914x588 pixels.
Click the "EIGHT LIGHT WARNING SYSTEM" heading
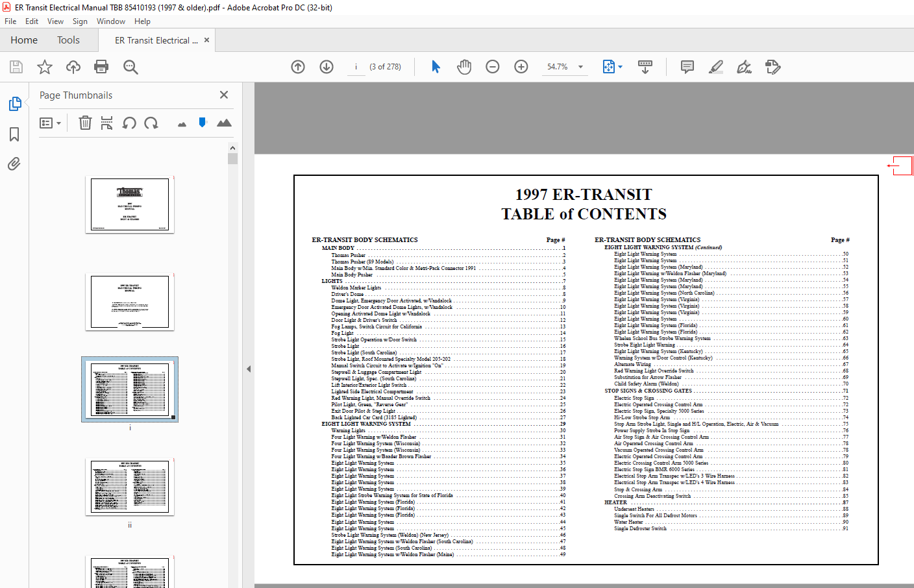coord(366,424)
